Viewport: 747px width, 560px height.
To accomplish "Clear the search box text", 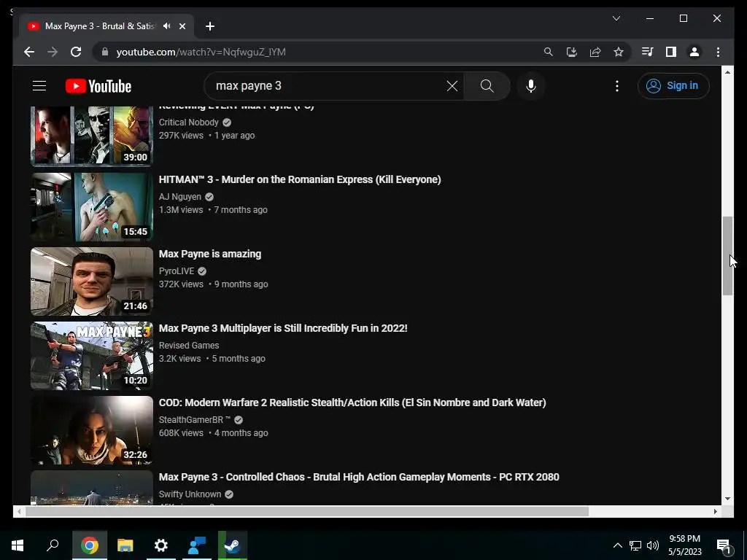I will [452, 86].
